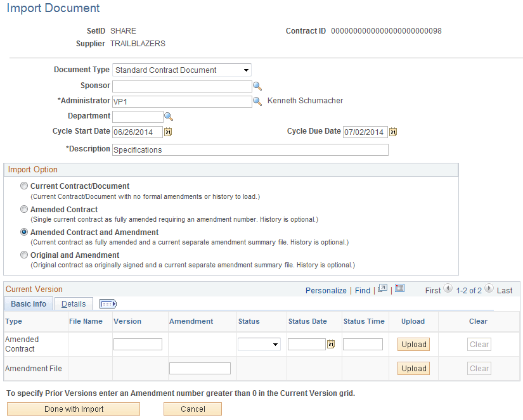Screen dimensions: 523x420
Task: Open the Administrator lookup magnifier
Action: pos(257,101)
